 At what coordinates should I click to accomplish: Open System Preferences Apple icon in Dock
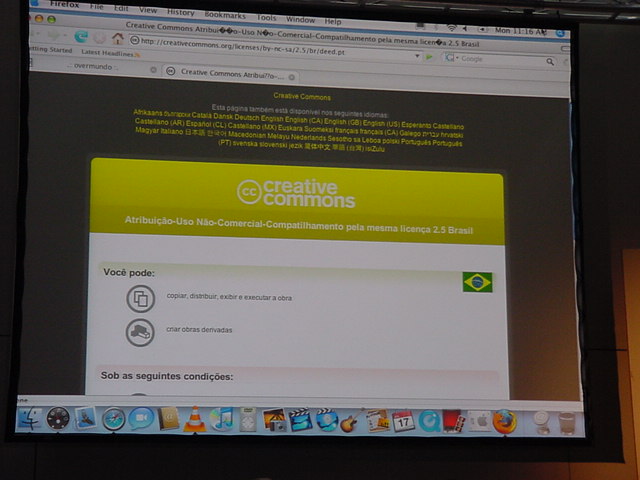coord(479,422)
